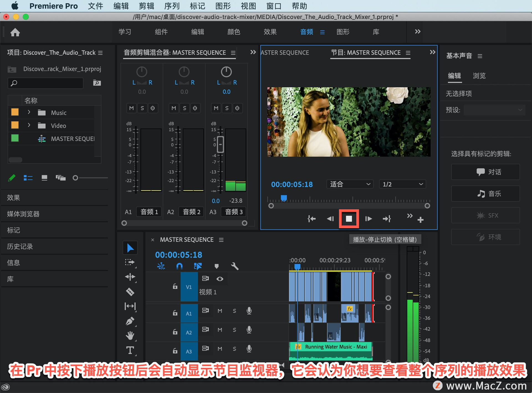The height and width of the screenshot is (393, 532).
Task: Open the 适合 zoom level dropdown
Action: tap(350, 184)
